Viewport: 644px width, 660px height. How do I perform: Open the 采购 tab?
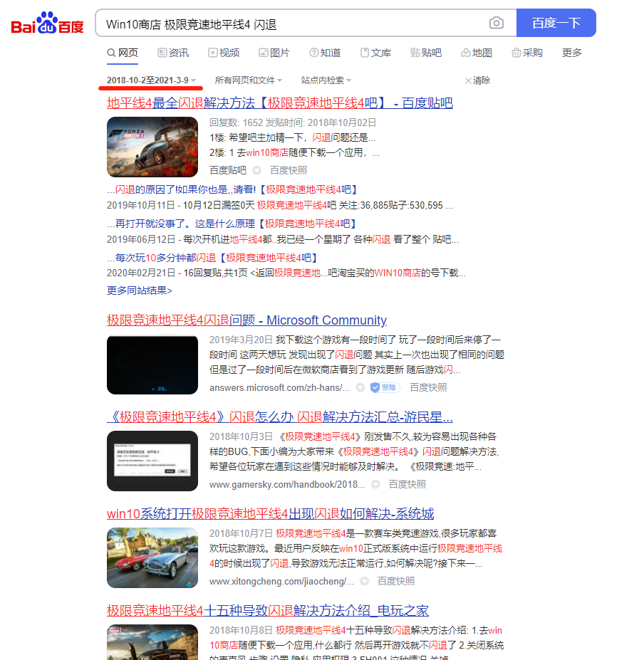click(527, 53)
